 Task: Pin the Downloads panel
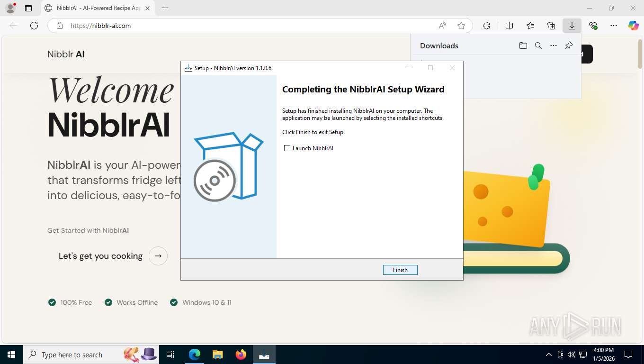click(569, 45)
